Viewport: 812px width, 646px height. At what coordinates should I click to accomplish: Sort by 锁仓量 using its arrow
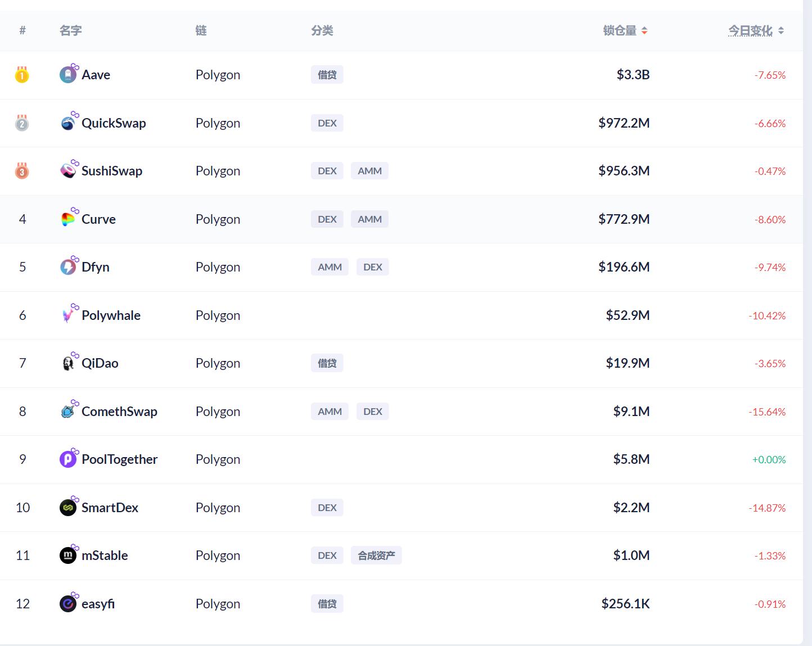tap(644, 31)
